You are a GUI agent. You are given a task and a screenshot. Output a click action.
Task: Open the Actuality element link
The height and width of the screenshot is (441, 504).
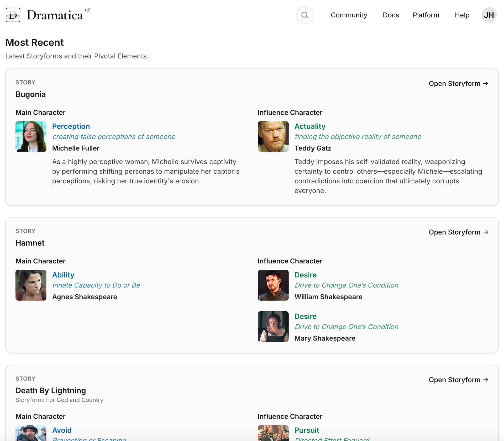310,126
